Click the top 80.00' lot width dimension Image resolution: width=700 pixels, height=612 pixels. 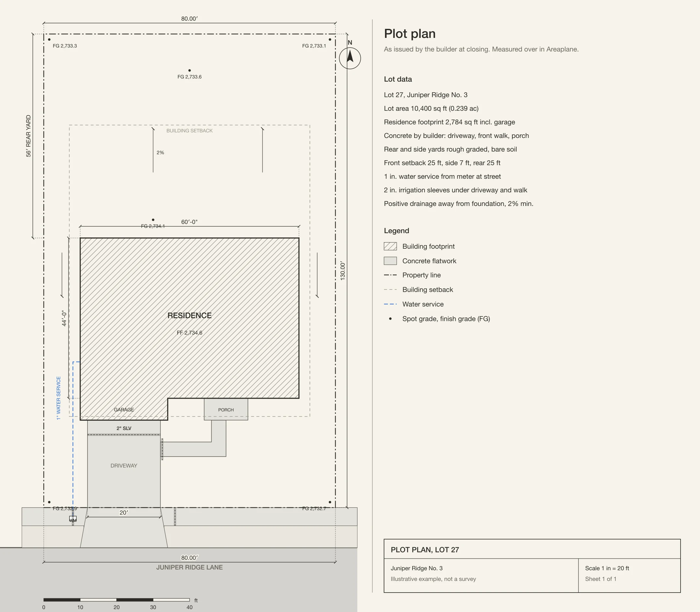pyautogui.click(x=189, y=19)
